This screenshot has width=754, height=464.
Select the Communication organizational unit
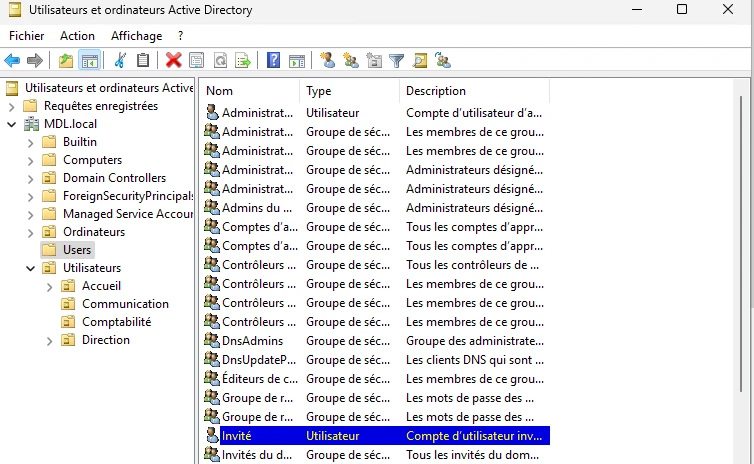click(125, 304)
